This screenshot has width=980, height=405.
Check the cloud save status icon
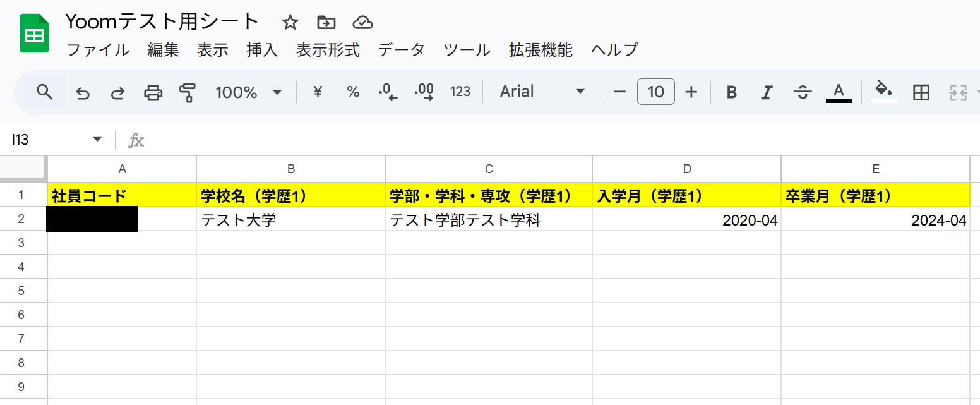pos(362,23)
